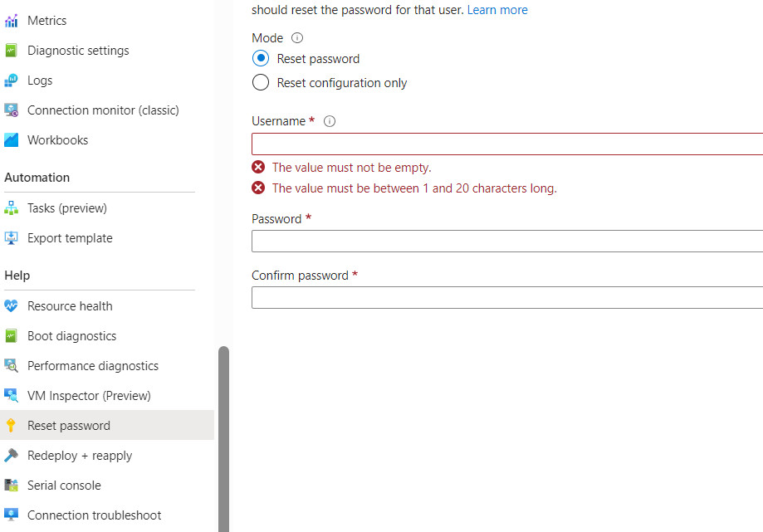
Task: Click the Resource health heart icon
Action: tap(11, 306)
